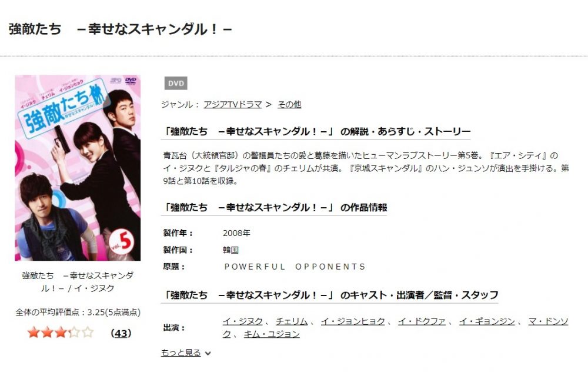Screen dimensions: 588x372
Task: Open cast member イ・ドクファ link
Action: click(x=422, y=321)
